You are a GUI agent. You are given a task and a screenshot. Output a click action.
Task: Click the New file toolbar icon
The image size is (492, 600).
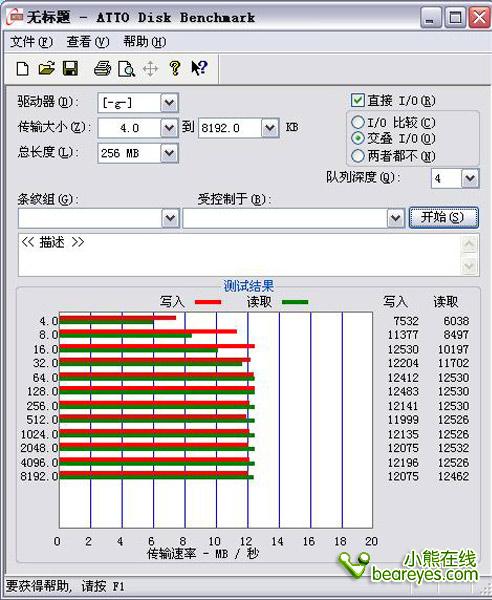[23, 69]
